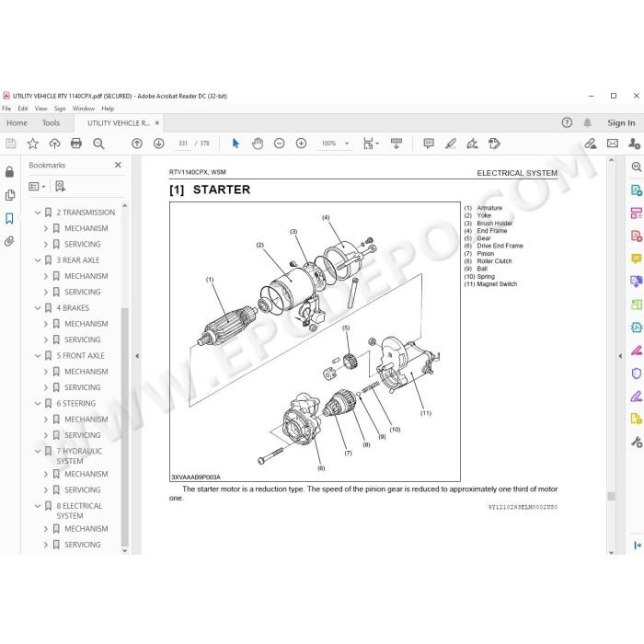The width and height of the screenshot is (644, 644).
Task: Choose the selection arrow tool
Action: [x=236, y=144]
